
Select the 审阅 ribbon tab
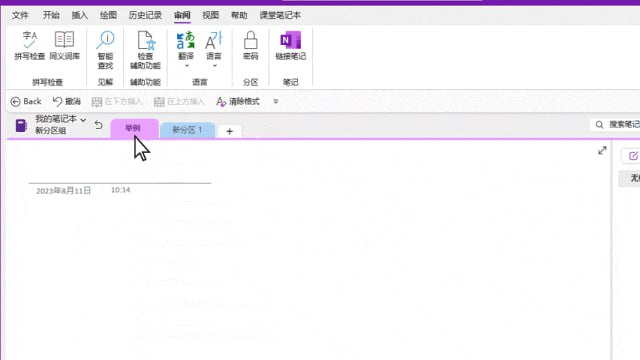[x=182, y=16]
